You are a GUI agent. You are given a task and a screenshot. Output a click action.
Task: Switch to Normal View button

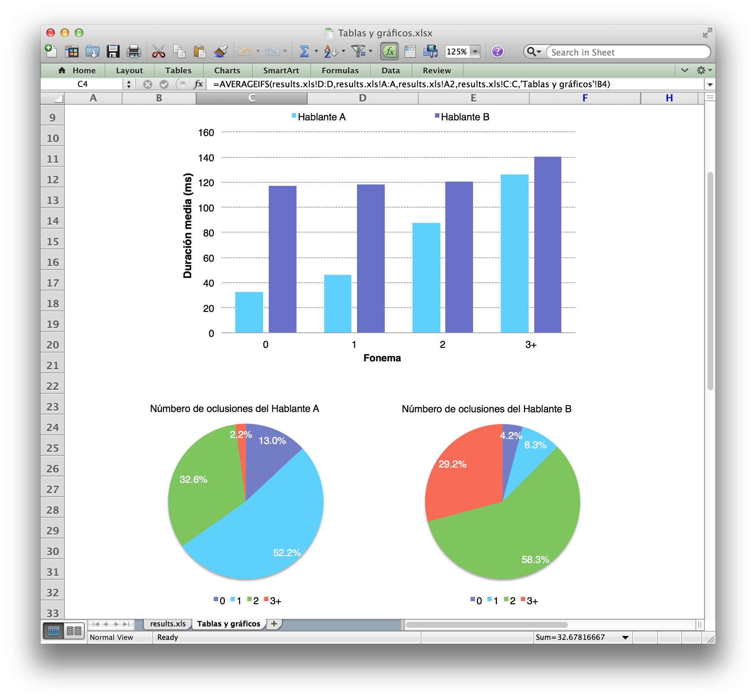(x=53, y=631)
